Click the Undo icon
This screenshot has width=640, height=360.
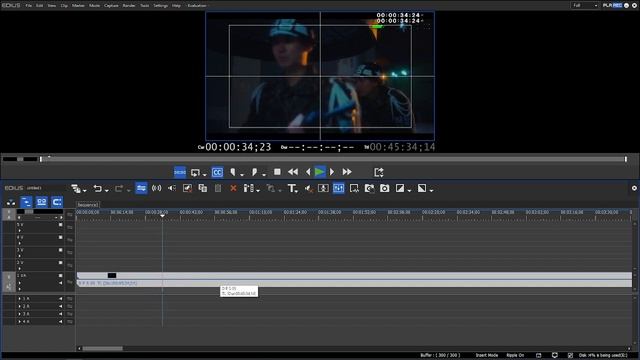[x=98, y=188]
